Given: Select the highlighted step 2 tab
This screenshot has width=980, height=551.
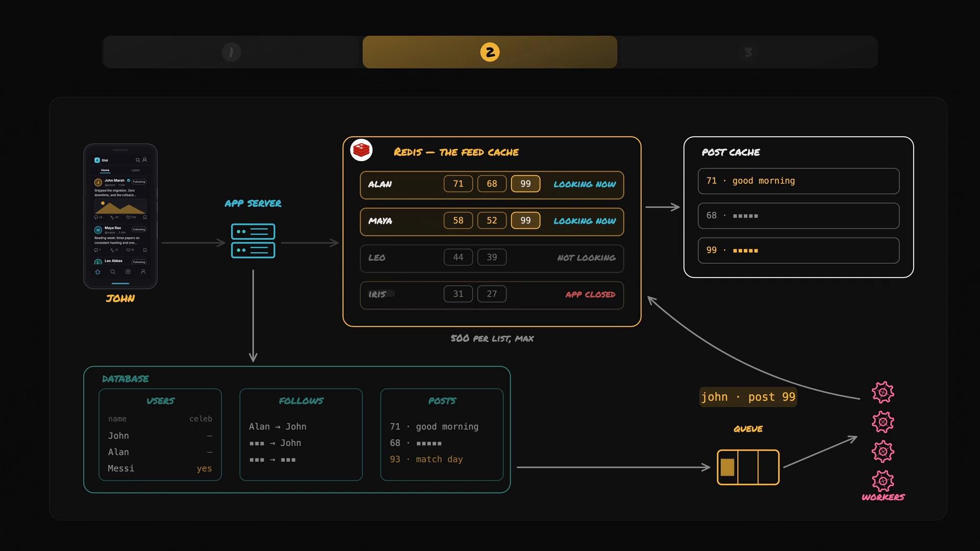Looking at the screenshot, I should pyautogui.click(x=490, y=52).
